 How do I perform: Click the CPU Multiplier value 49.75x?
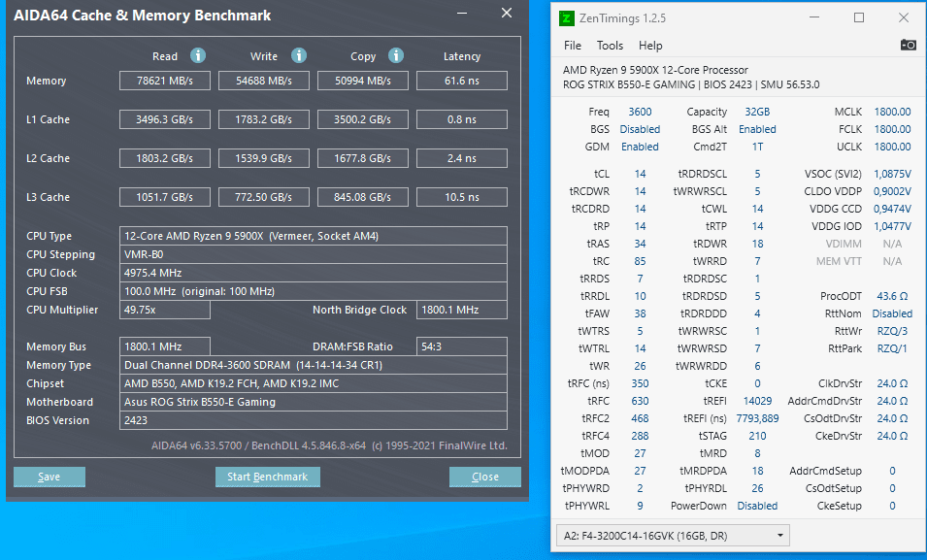pos(165,310)
